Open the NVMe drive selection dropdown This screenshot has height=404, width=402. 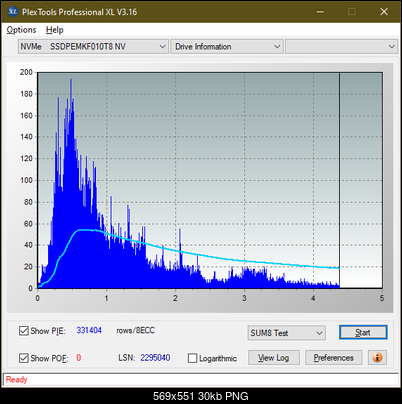(93, 47)
